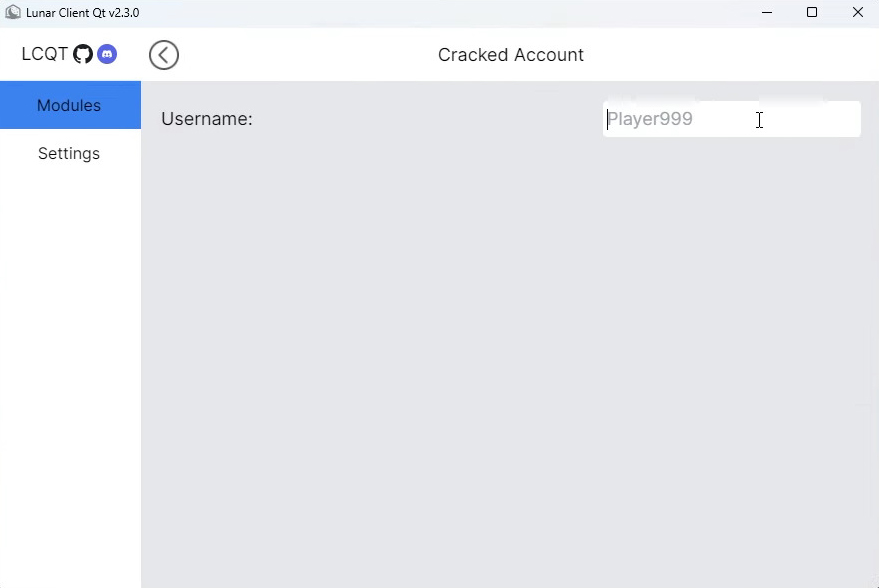Click the Cracked Account heading
This screenshot has width=879, height=588.
coord(511,55)
